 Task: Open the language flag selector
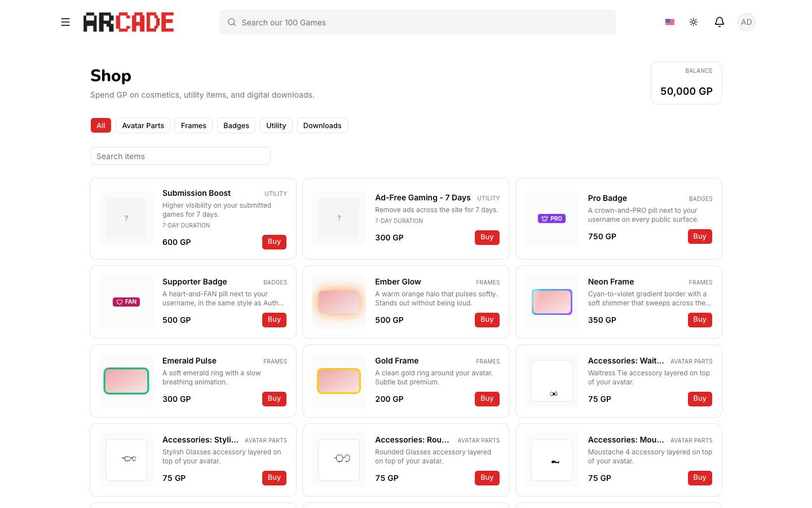pos(670,22)
